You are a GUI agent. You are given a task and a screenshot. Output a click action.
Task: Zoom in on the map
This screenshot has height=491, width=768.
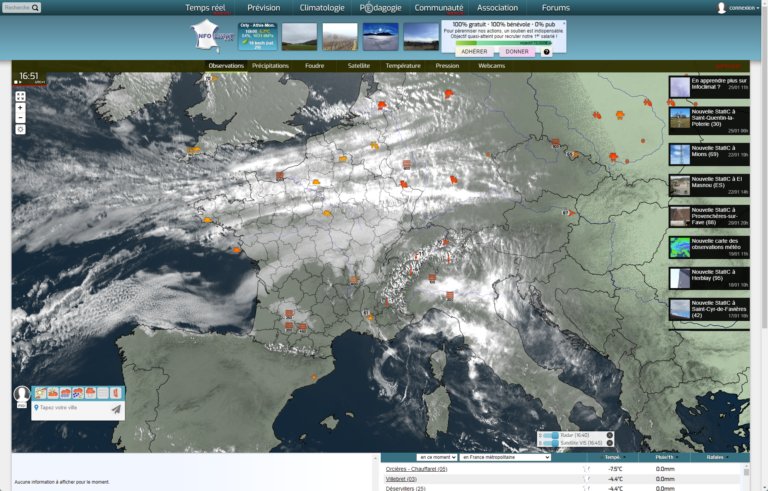pyautogui.click(x=20, y=107)
